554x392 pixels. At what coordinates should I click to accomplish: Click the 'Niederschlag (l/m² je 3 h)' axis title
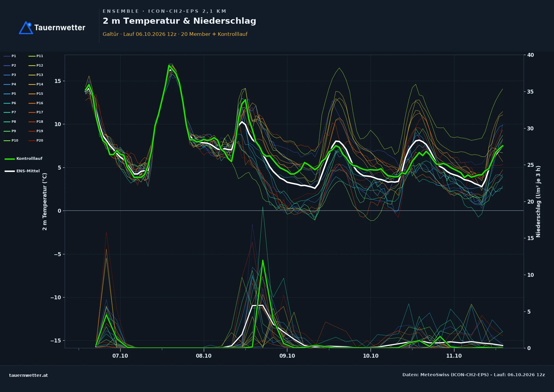(x=538, y=201)
